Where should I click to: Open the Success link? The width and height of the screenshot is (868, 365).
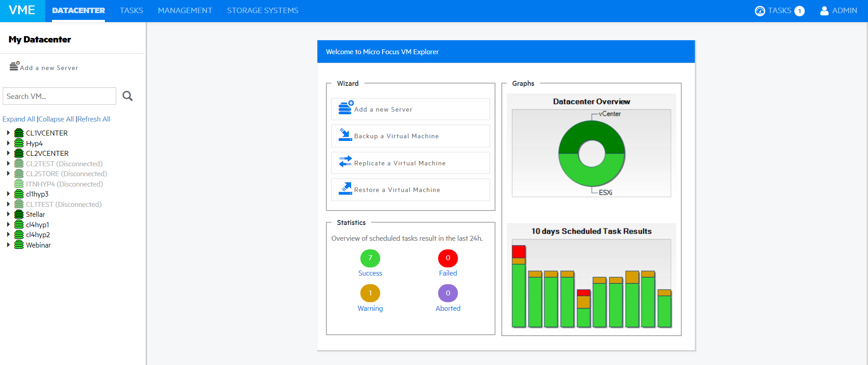click(370, 273)
